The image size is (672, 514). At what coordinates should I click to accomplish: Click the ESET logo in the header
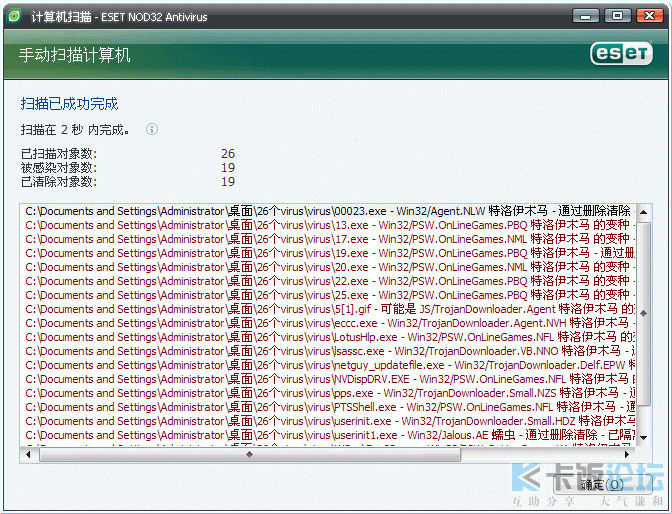[621, 54]
